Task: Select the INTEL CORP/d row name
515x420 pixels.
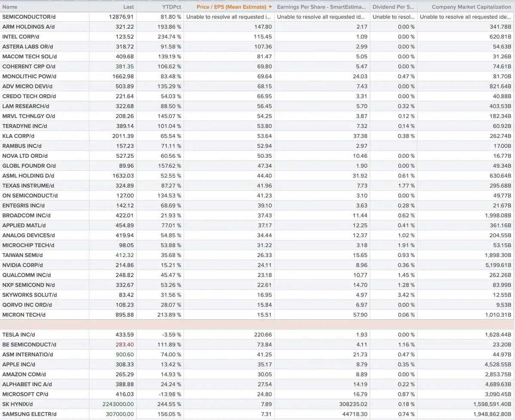Action: (x=21, y=36)
